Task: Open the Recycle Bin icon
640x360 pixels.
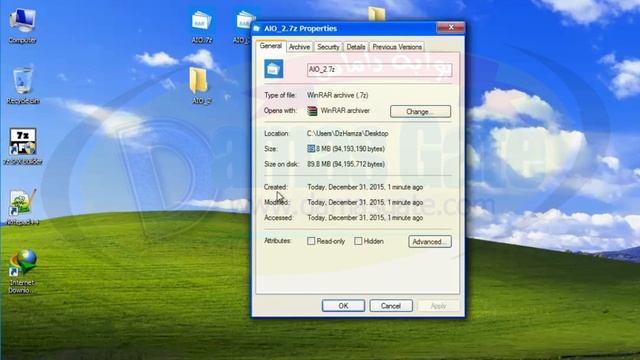Action: 23,86
